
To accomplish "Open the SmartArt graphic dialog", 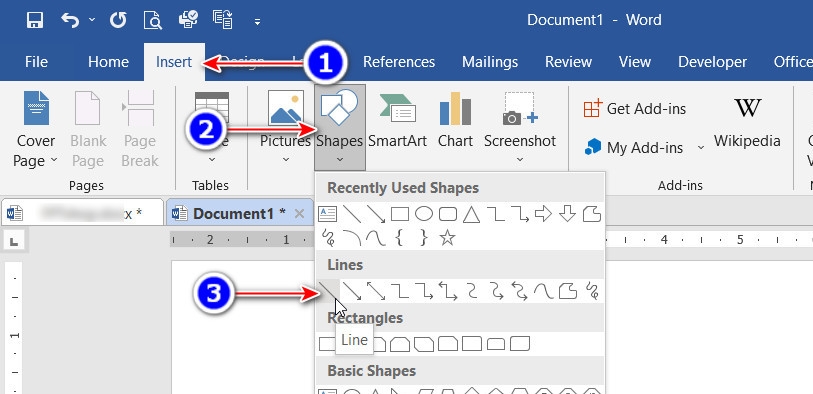I will coord(397,120).
